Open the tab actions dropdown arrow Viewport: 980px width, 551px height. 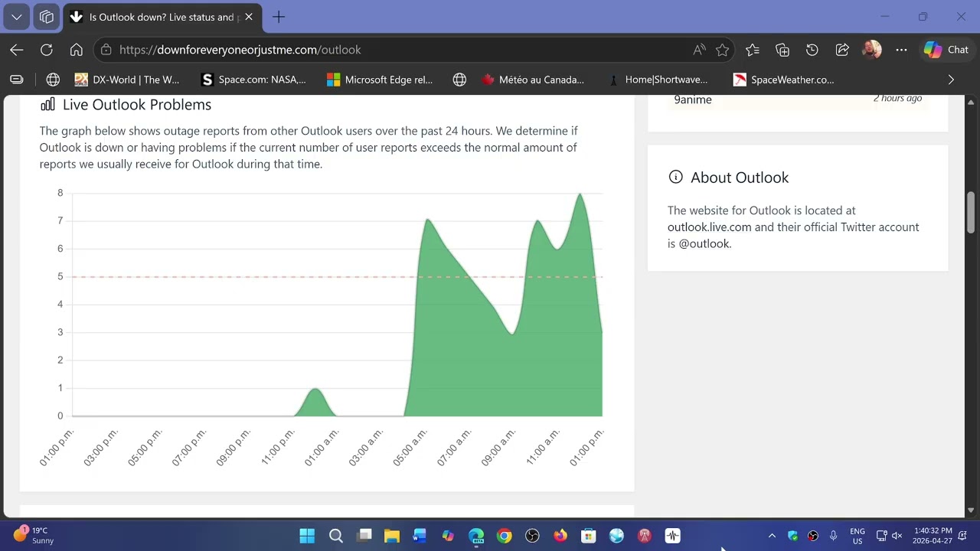coord(16,17)
